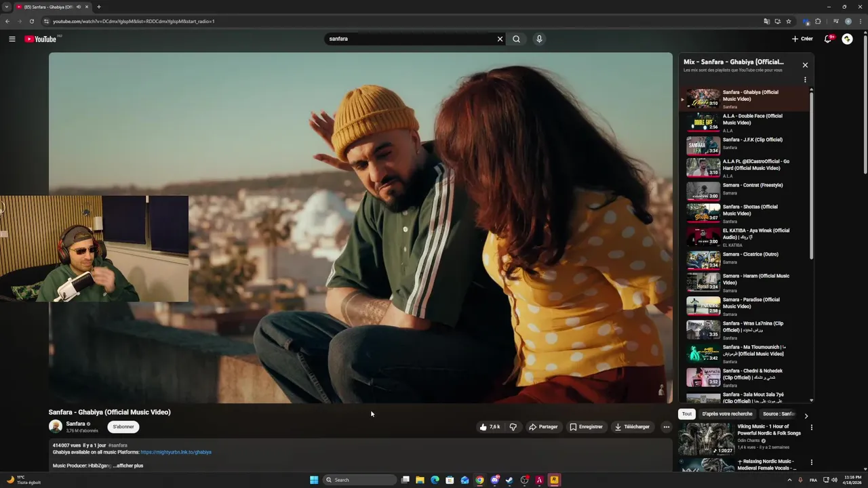Bookmark this page with the star icon
This screenshot has width=868, height=488.
coord(789,21)
